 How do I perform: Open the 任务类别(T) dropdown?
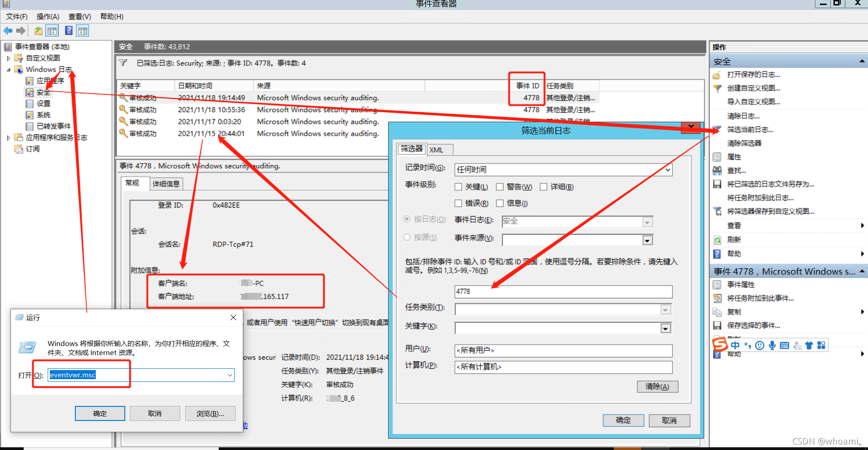666,310
